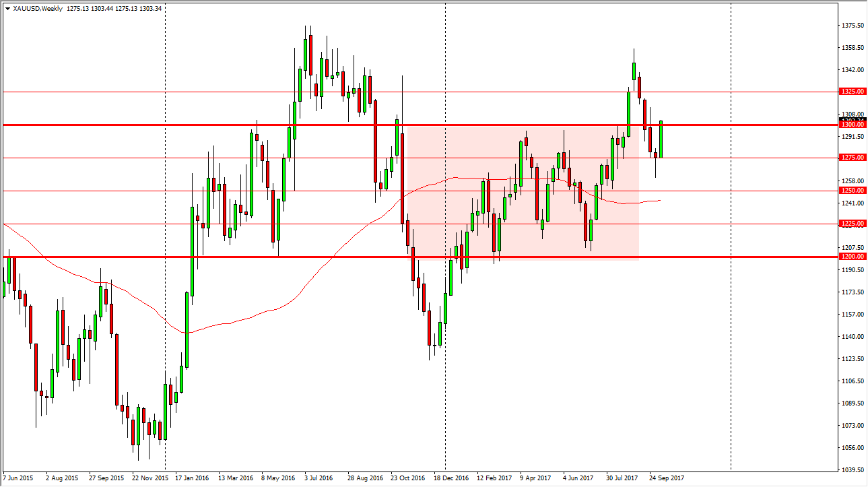868x487 pixels.
Task: Select the red 1325.00 price label
Action: [852, 92]
